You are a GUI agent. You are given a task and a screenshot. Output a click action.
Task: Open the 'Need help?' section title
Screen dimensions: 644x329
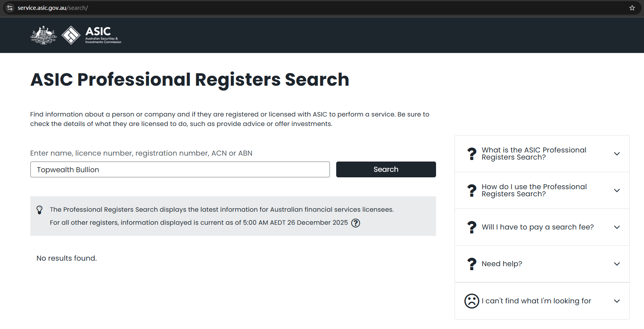pyautogui.click(x=502, y=264)
